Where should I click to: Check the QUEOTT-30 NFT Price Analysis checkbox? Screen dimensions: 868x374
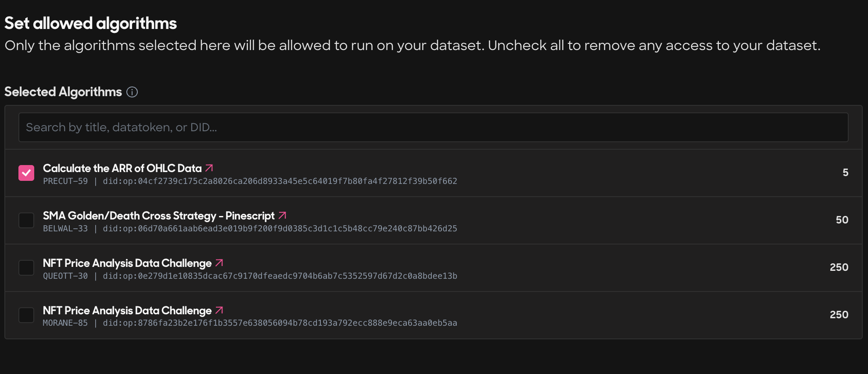point(26,268)
